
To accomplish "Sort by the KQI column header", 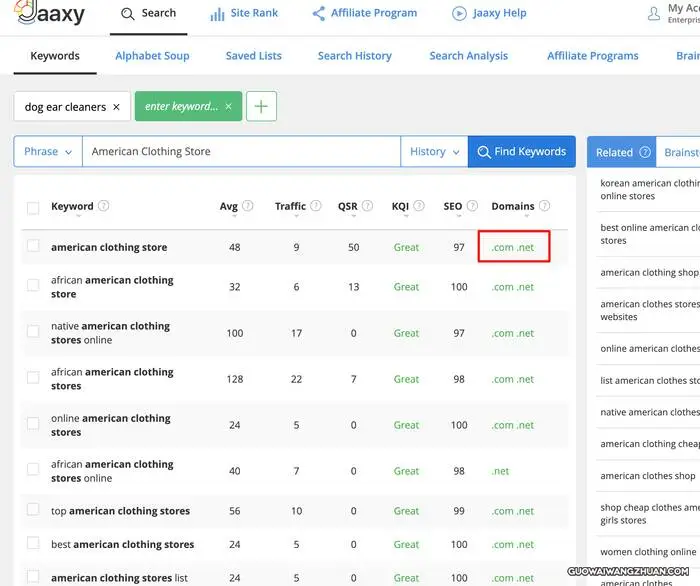I will pyautogui.click(x=400, y=206).
